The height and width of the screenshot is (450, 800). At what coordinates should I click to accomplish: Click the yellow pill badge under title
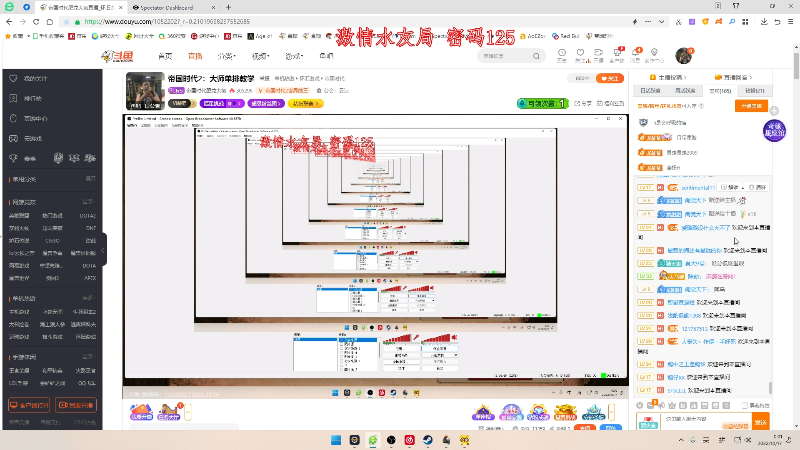[x=306, y=104]
